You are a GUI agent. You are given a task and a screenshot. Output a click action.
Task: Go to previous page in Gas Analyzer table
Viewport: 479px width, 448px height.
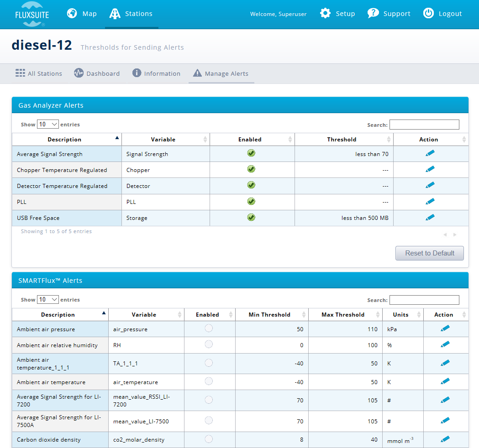tap(445, 234)
